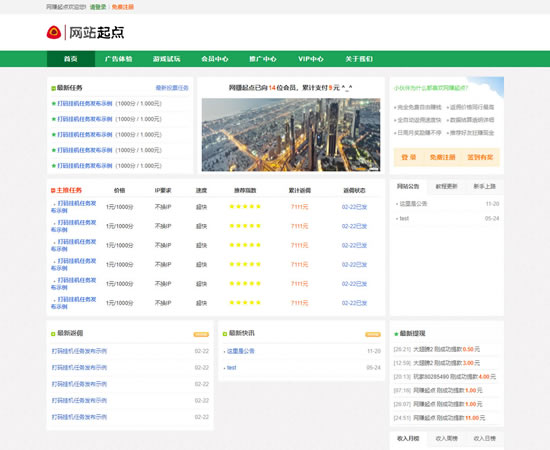The height and width of the screenshot is (450, 550).
Task: Click the 价格 column header
Action: pos(120,190)
